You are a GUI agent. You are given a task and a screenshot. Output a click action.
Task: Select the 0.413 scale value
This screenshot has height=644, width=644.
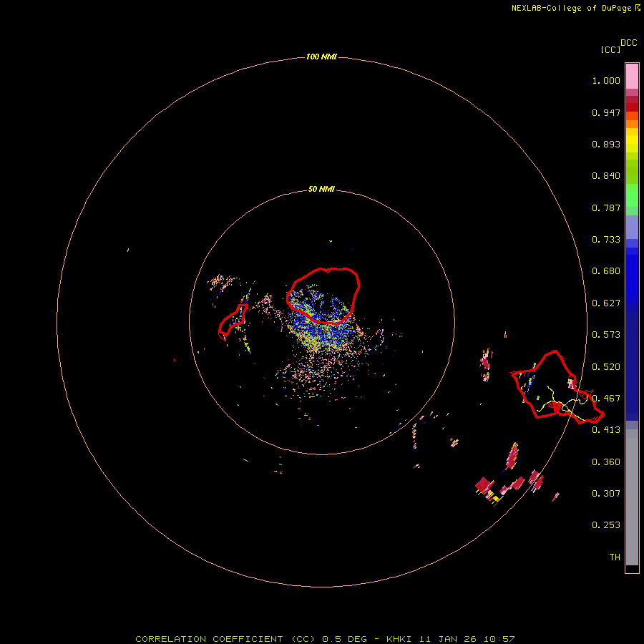606,430
